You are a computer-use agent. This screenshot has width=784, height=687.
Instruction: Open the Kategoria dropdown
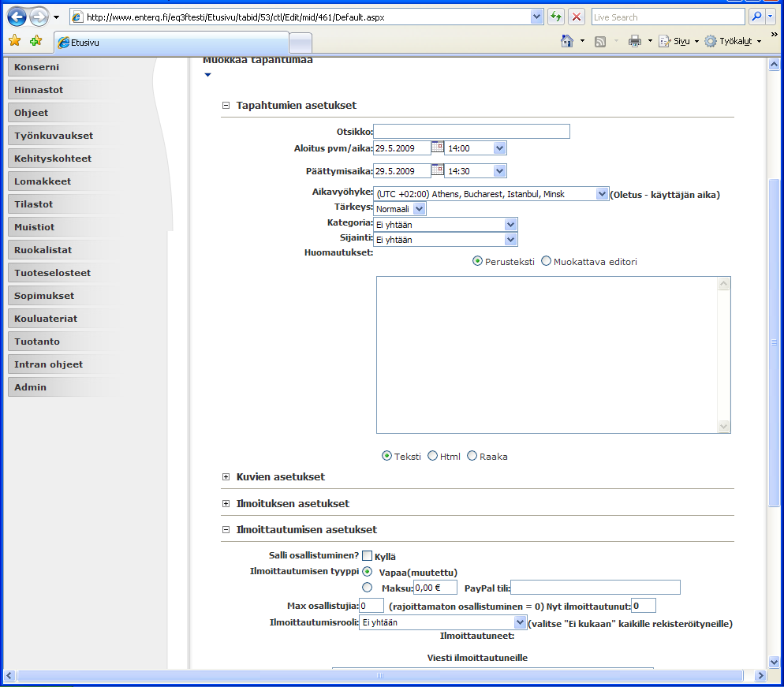click(x=510, y=225)
